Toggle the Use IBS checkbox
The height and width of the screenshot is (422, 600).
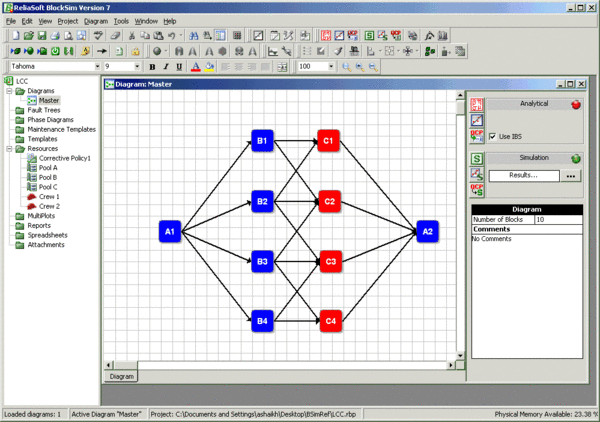click(493, 136)
